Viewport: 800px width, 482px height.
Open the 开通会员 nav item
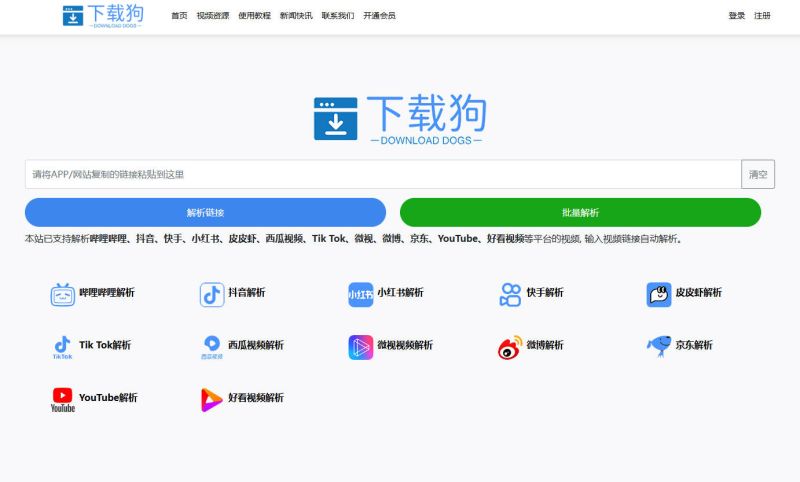pos(379,16)
